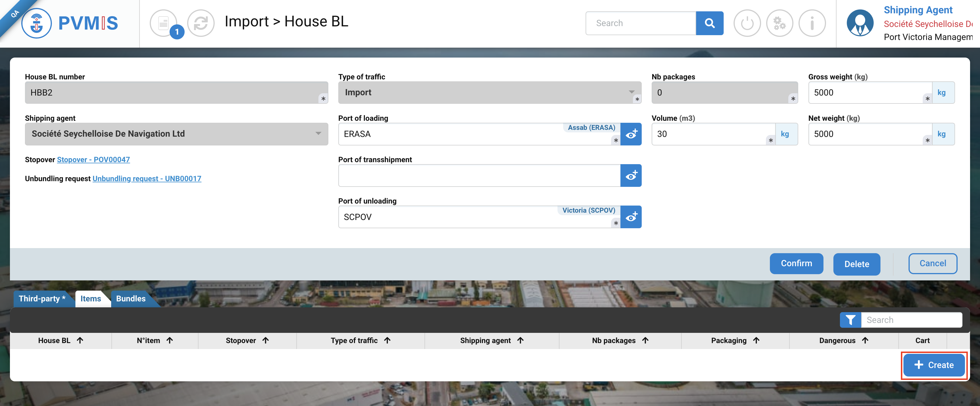Sort items by House BL column arrow
Screen dimensions: 980x406
(80, 341)
